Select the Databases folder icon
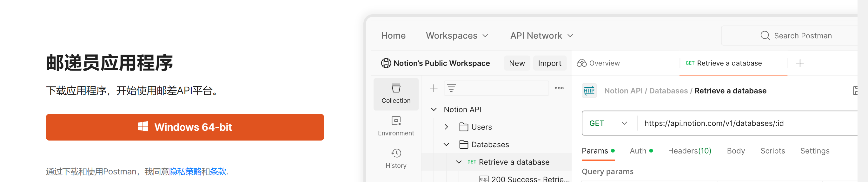Viewport: 868px width, 182px height. click(464, 144)
